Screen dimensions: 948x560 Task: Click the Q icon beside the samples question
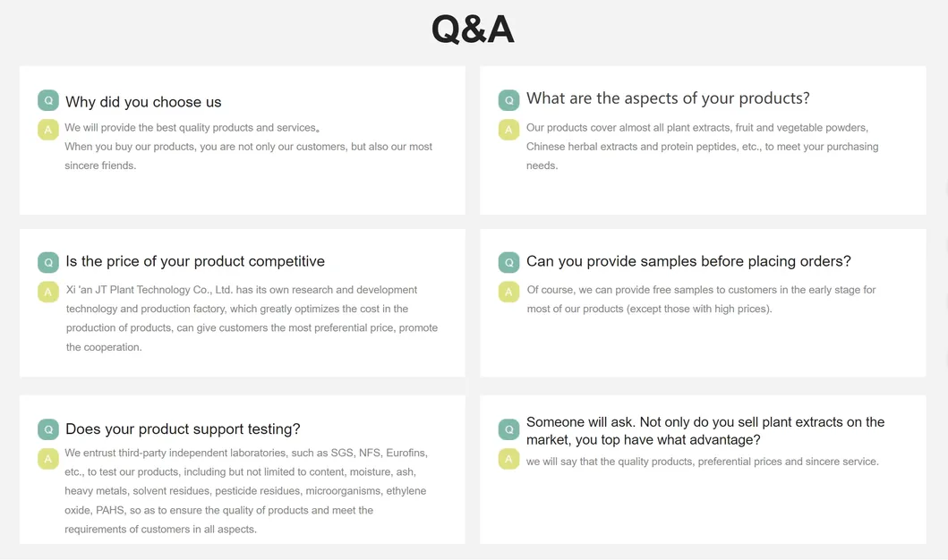point(508,262)
